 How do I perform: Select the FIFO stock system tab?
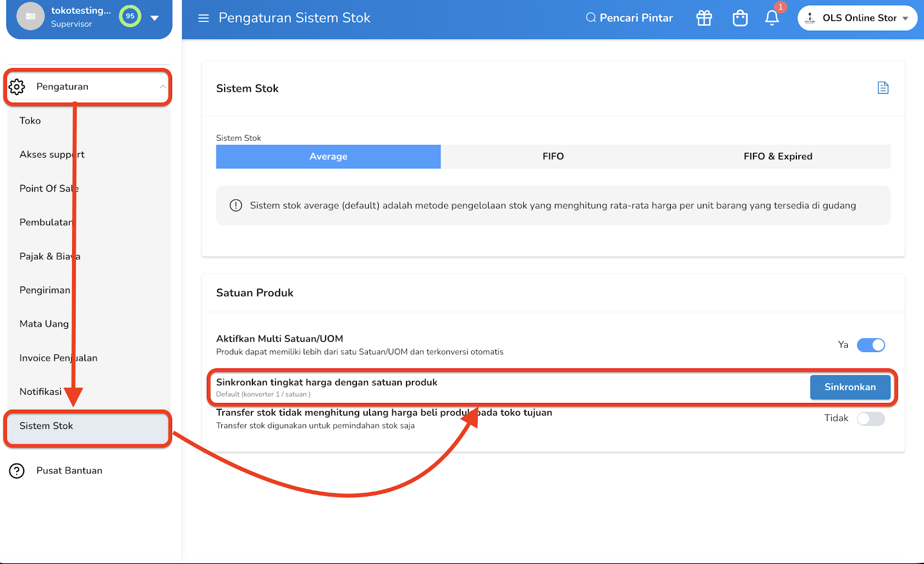point(553,156)
